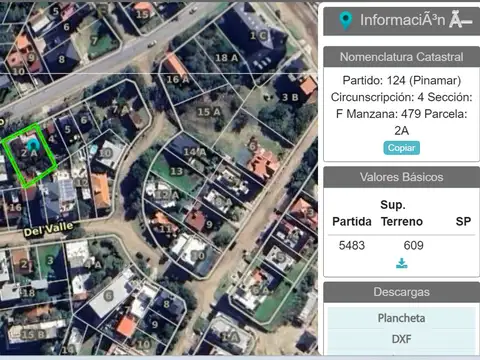Click the Partida column header

click(x=352, y=221)
